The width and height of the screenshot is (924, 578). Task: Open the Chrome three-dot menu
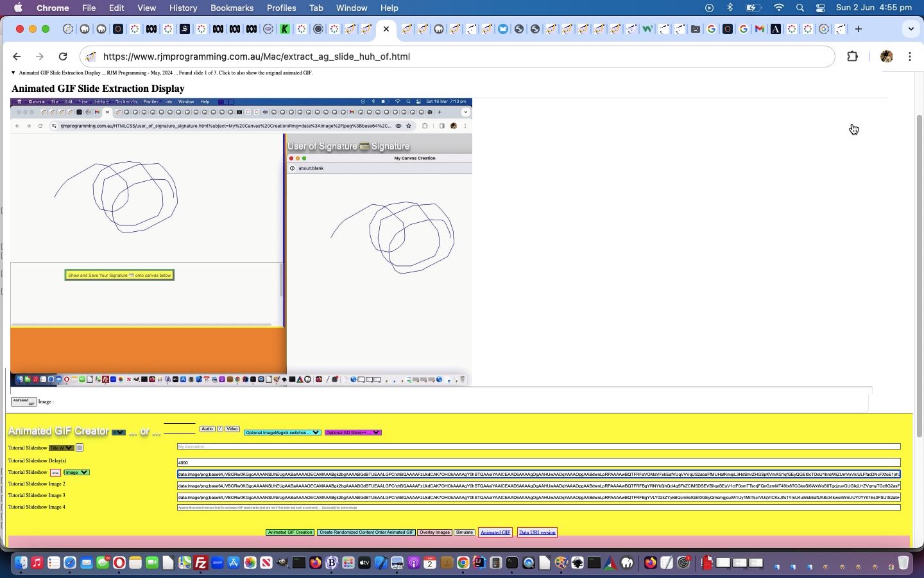click(910, 57)
